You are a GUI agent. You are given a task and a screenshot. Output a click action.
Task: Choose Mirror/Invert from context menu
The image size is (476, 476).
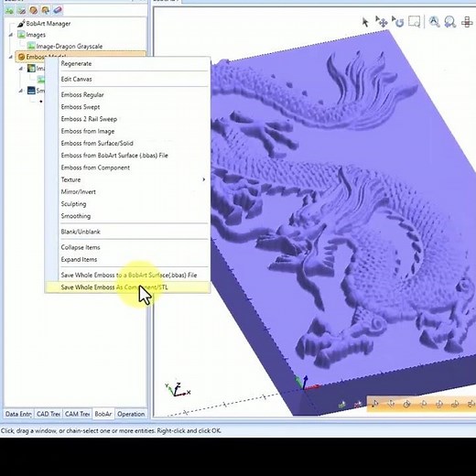(79, 192)
